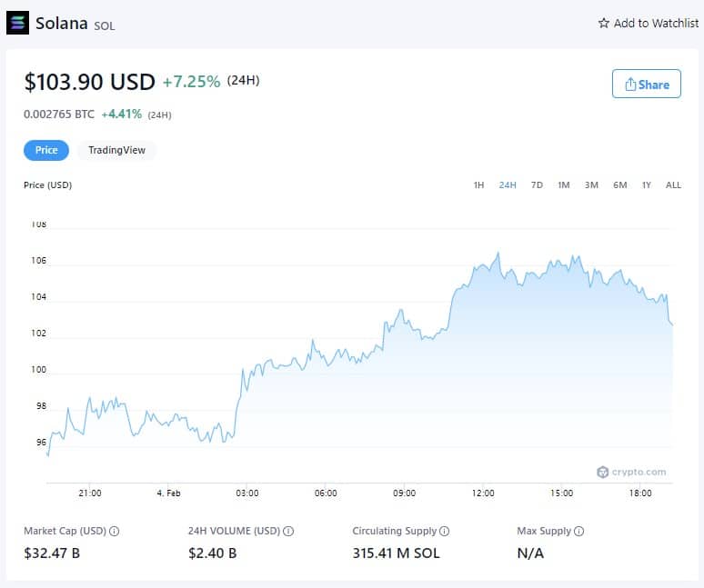Viewport: 704px width, 588px height.
Task: Click the SOL ticker label
Action: [x=105, y=26]
